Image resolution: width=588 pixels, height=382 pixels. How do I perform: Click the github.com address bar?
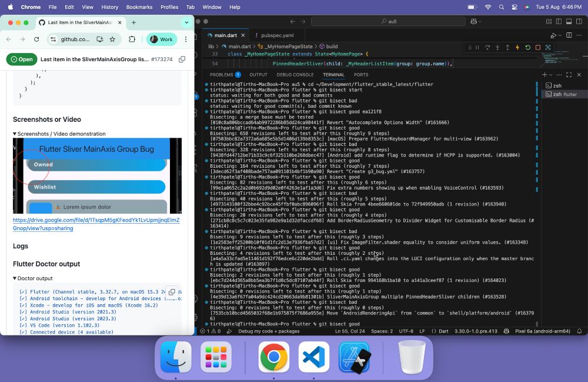click(75, 39)
